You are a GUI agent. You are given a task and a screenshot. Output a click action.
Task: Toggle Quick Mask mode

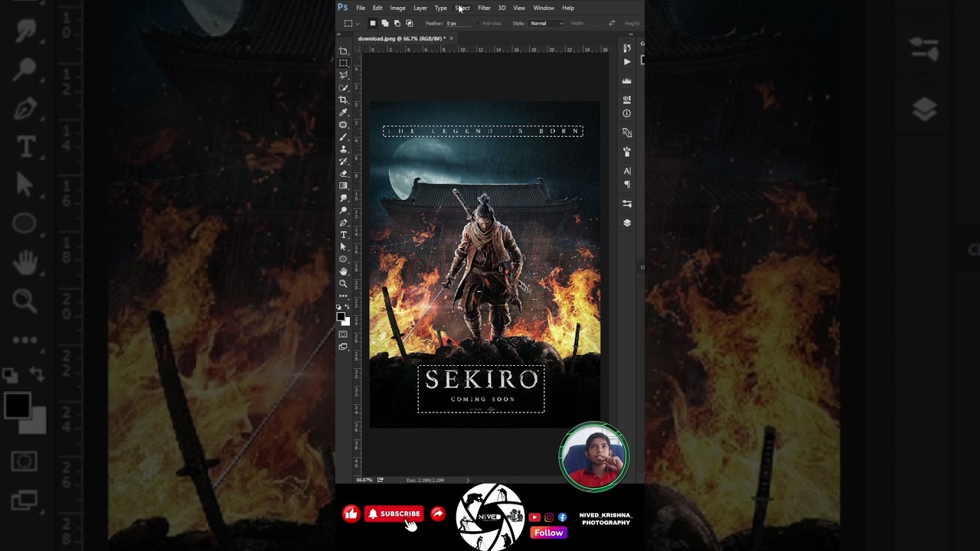(343, 334)
